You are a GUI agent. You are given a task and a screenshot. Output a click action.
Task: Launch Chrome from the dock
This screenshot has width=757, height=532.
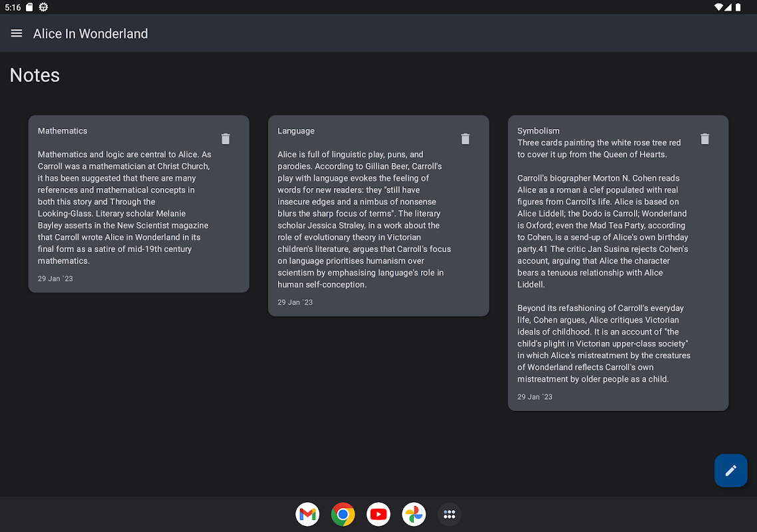point(343,514)
